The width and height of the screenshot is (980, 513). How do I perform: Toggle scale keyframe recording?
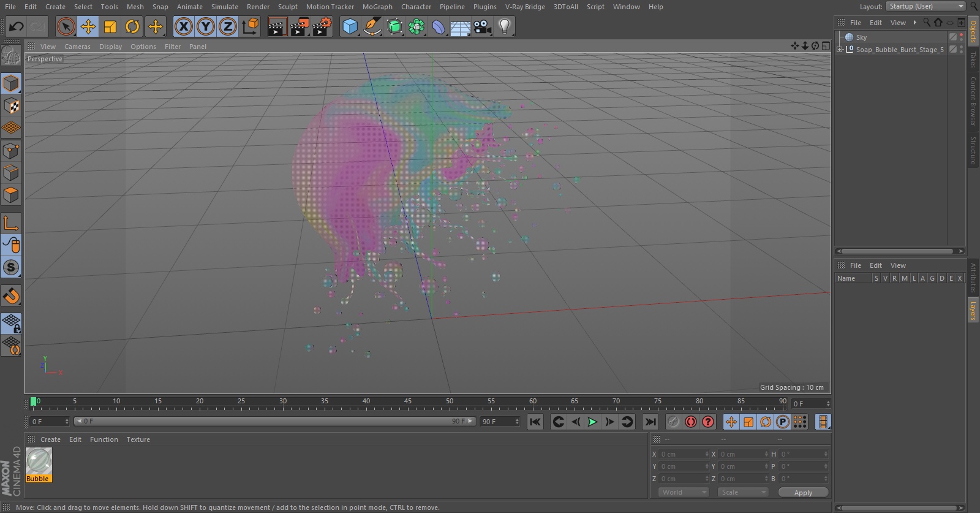(748, 422)
